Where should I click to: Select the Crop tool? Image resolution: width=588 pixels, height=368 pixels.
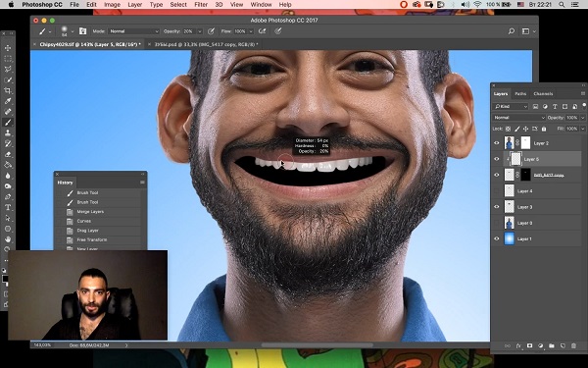pyautogui.click(x=8, y=90)
